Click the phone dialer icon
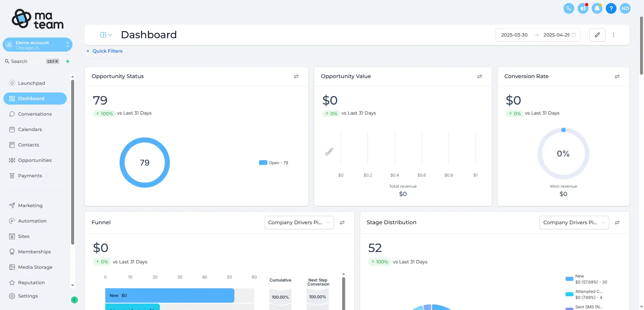 569,8
